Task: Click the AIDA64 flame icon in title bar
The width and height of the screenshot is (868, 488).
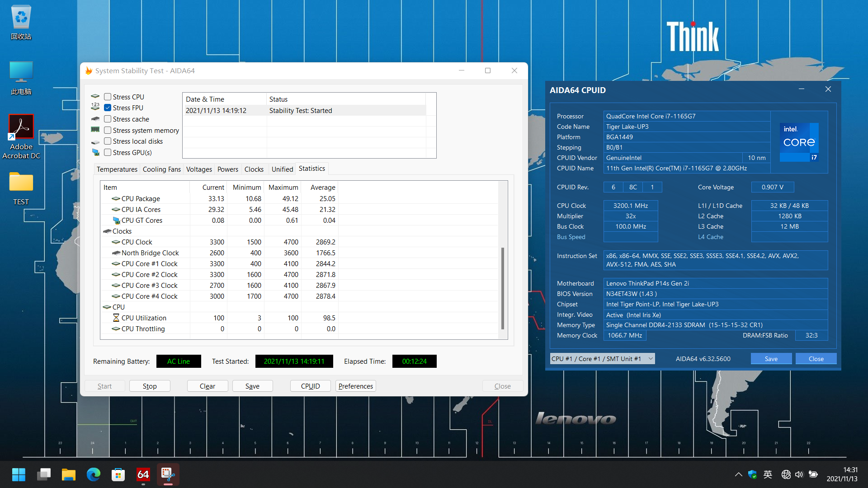Action: [89, 70]
